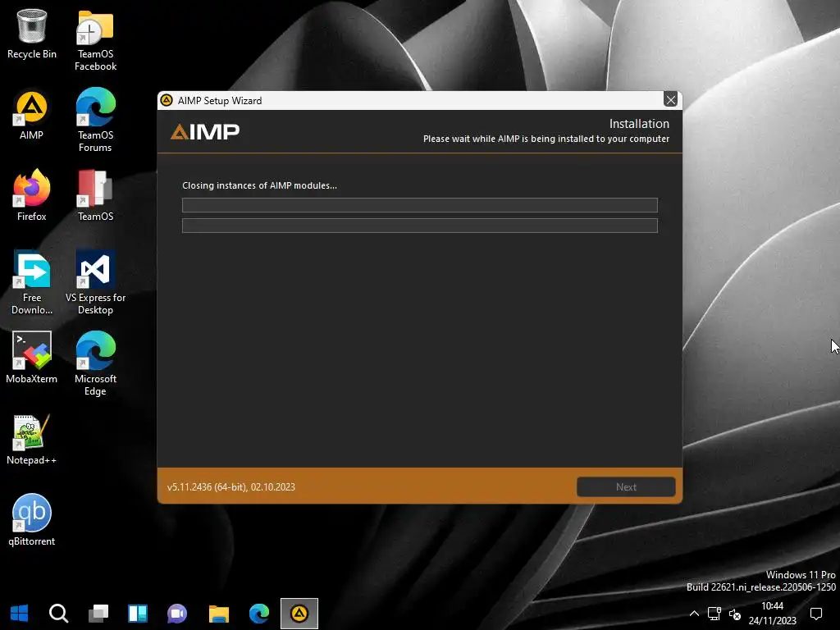Select the AIMP setup taskbar button
The width and height of the screenshot is (840, 630).
point(299,614)
